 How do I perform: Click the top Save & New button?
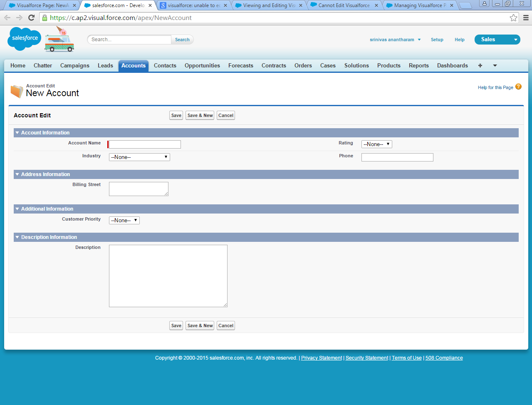200,116
